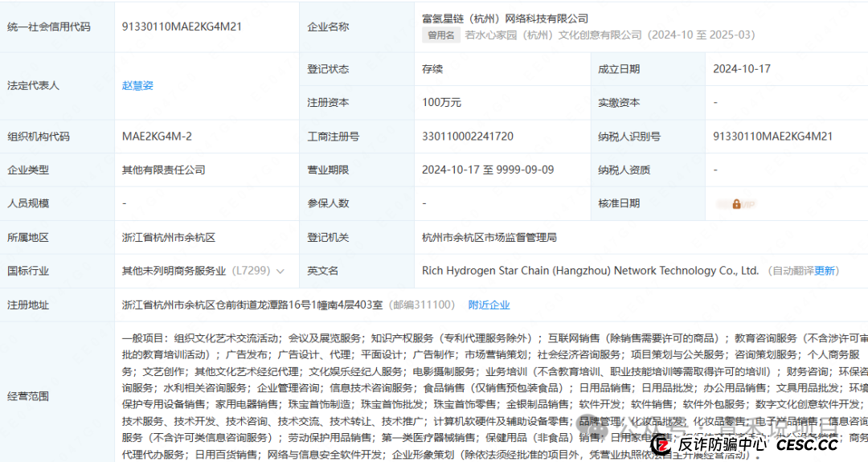This screenshot has width=868, height=462.
Task: Click the 其他未列明商务服务业 industry text
Action: pos(174,272)
